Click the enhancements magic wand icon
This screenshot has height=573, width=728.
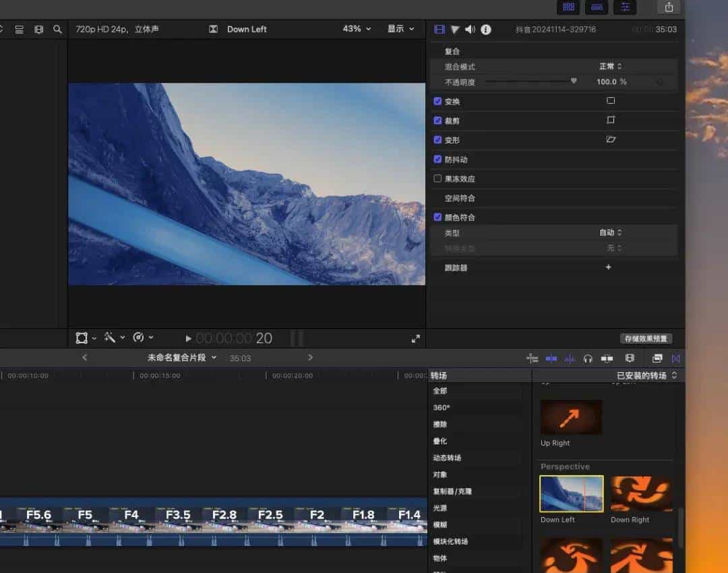110,338
